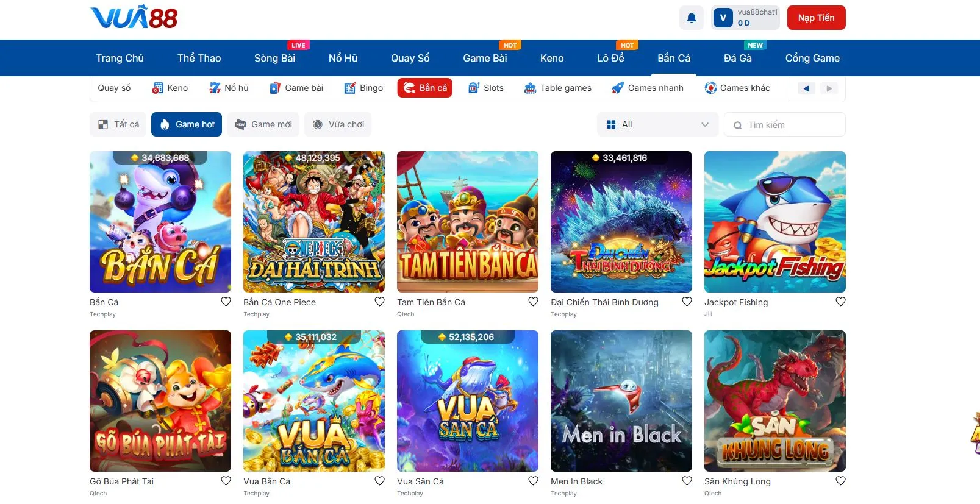Filter by Vừa chơi recent games
The width and height of the screenshot is (980, 504).
pos(338,124)
